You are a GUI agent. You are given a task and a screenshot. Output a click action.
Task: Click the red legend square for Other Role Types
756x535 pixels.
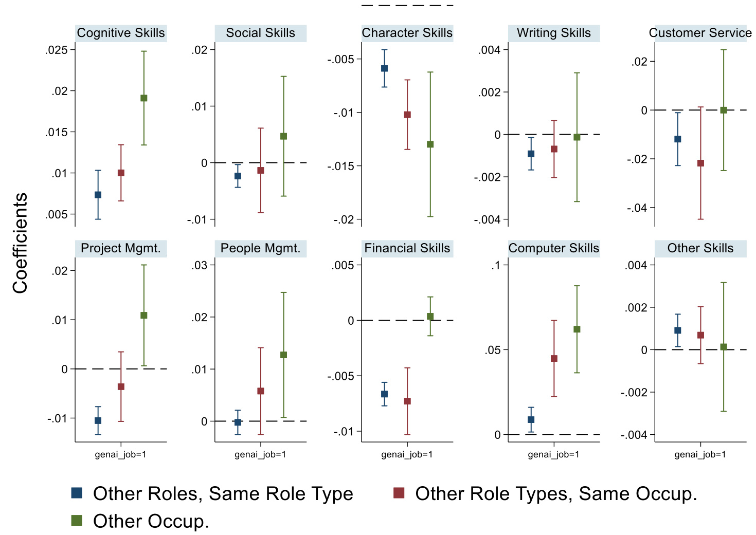tap(399, 493)
